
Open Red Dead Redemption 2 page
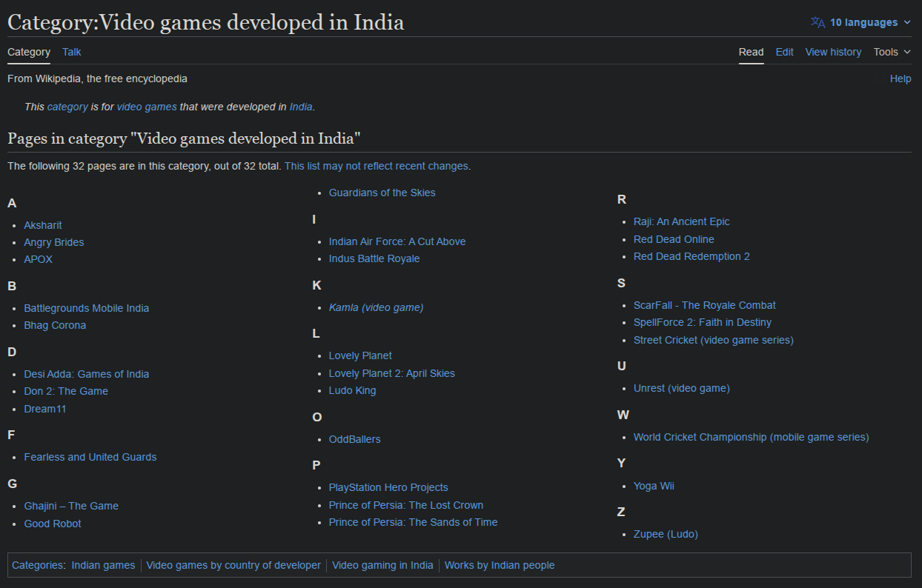coord(691,256)
